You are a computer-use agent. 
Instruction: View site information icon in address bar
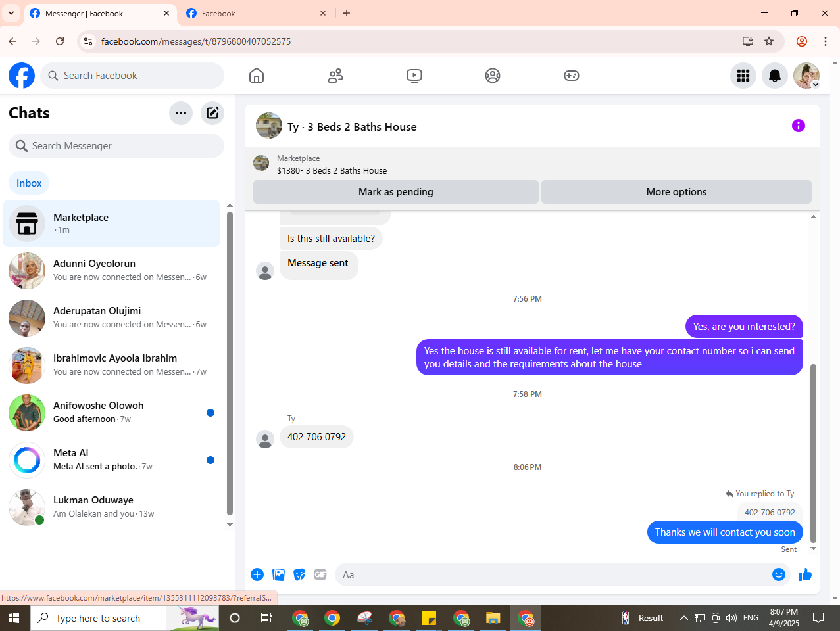tap(88, 41)
